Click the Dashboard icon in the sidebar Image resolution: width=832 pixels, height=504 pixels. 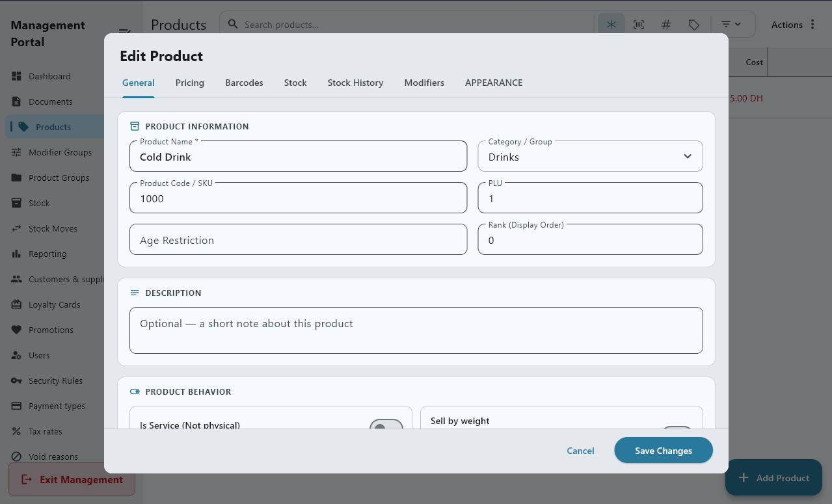click(16, 76)
